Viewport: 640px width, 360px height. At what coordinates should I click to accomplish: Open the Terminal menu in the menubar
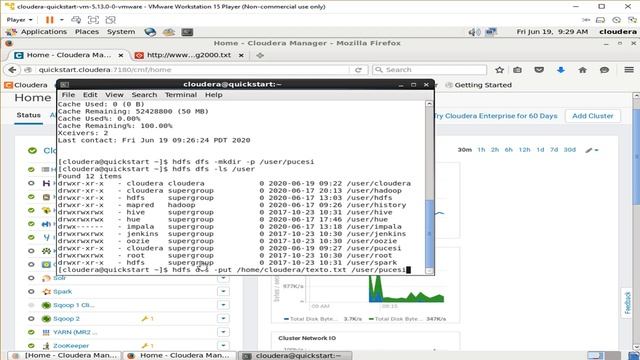coord(181,95)
